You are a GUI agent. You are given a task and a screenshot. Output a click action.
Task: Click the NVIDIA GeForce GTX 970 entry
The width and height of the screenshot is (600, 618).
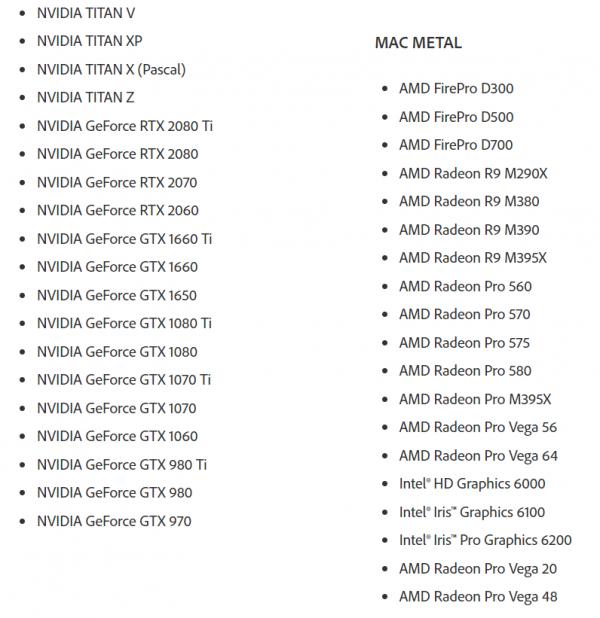click(114, 521)
